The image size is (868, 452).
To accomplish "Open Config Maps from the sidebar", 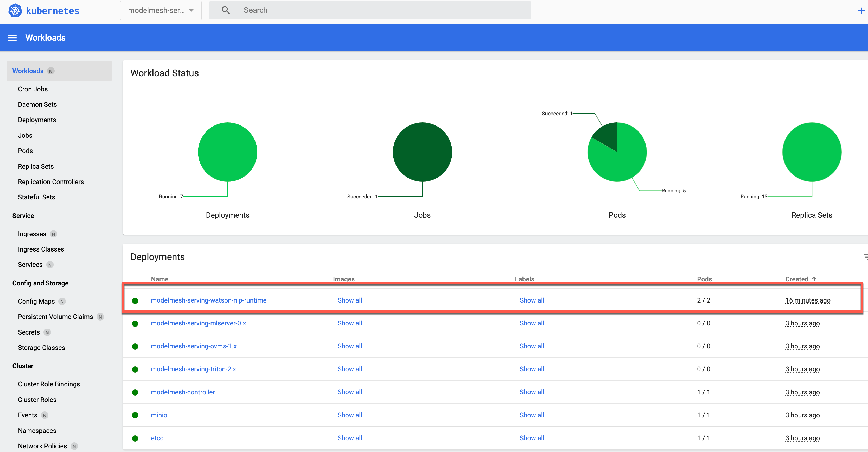I will [x=36, y=301].
